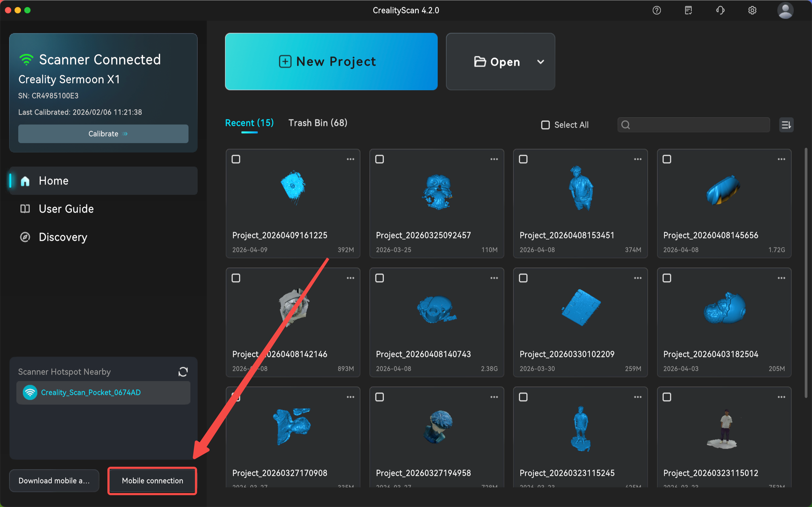The width and height of the screenshot is (812, 507).
Task: Open Discovery compass icon in sidebar
Action: point(25,237)
